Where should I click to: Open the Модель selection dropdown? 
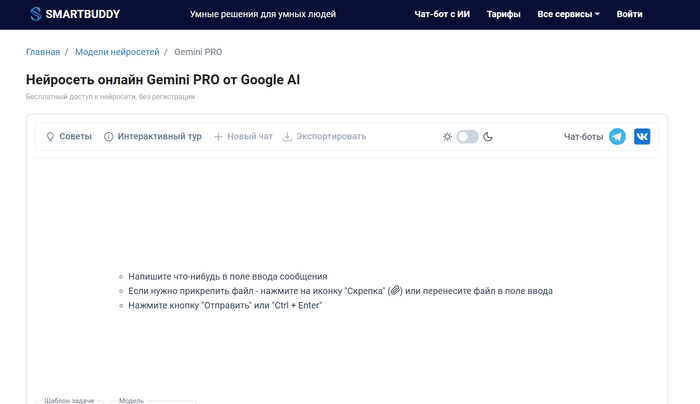150,402
